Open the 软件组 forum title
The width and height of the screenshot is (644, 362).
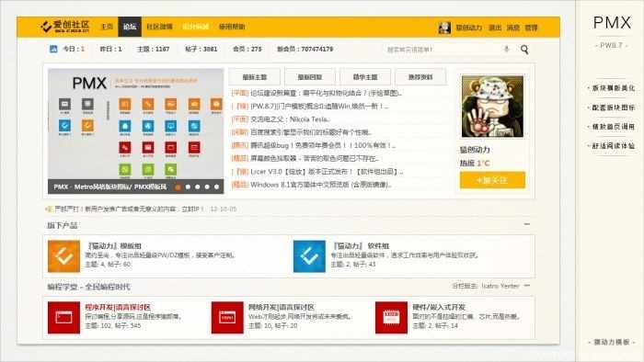[361, 246]
